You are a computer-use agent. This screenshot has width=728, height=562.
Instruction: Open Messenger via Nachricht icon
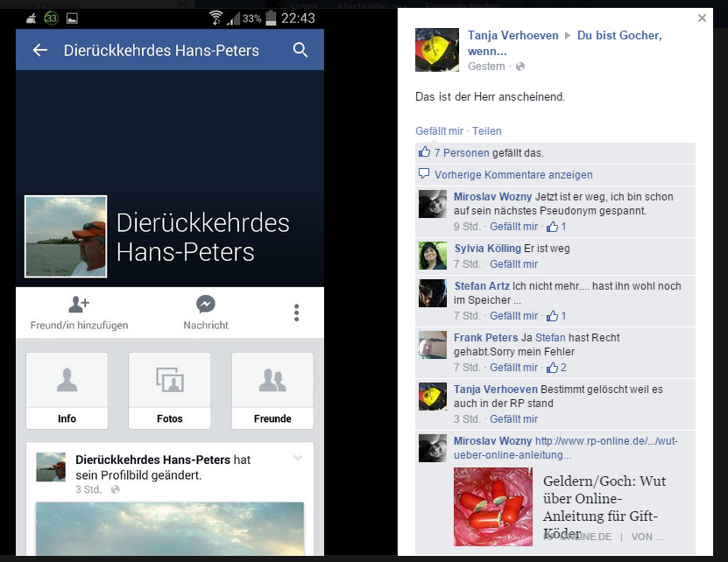point(206,305)
